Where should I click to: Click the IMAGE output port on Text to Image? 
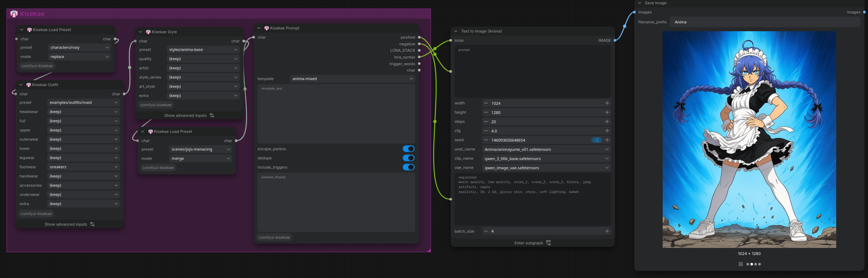point(615,40)
